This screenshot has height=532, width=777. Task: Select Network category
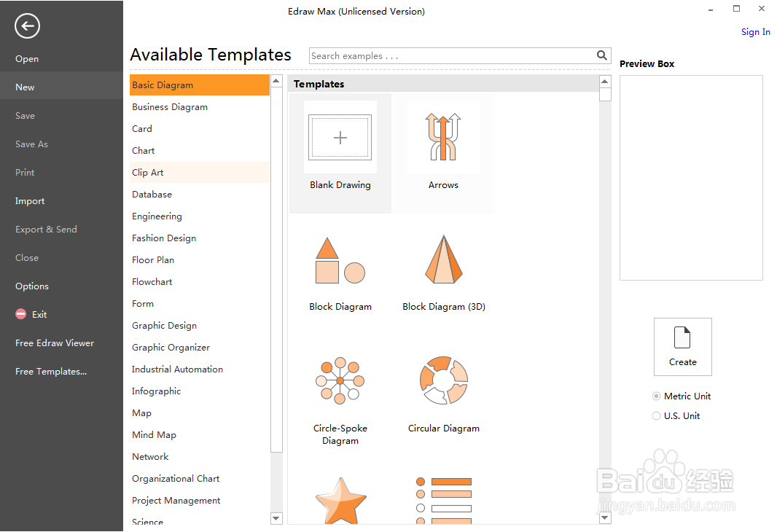click(200, 457)
